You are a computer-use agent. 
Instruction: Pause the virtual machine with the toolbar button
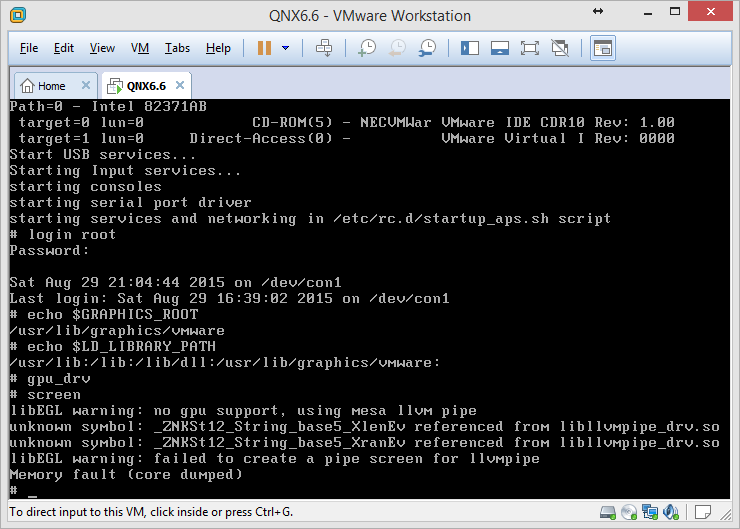[264, 47]
